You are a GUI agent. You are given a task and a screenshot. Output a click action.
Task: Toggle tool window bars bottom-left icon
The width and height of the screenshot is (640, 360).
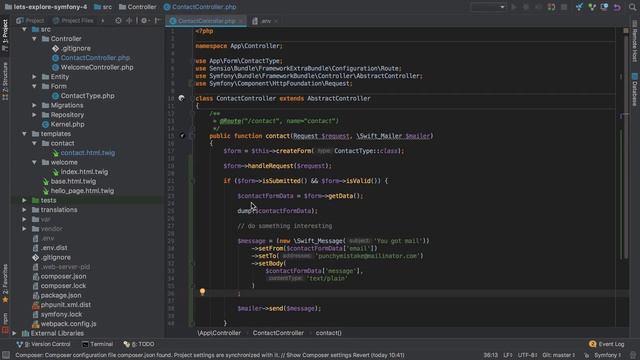pos(6,355)
